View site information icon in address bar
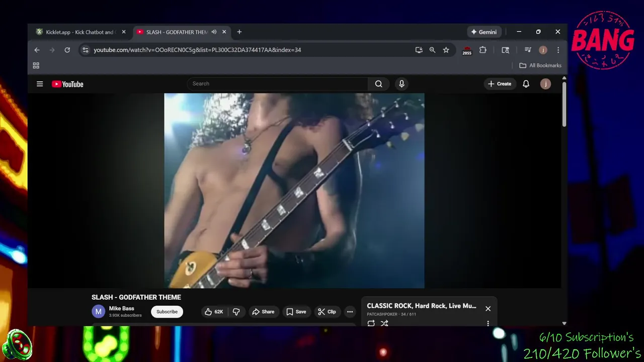 86,50
